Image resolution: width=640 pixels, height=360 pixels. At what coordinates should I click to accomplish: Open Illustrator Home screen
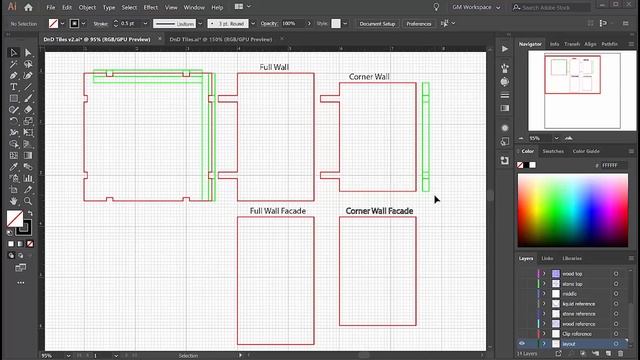click(28, 7)
